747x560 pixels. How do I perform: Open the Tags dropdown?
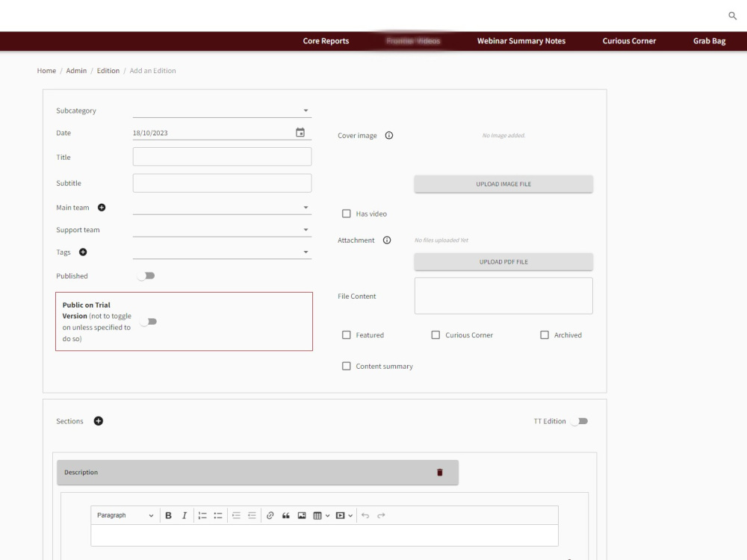click(x=222, y=252)
